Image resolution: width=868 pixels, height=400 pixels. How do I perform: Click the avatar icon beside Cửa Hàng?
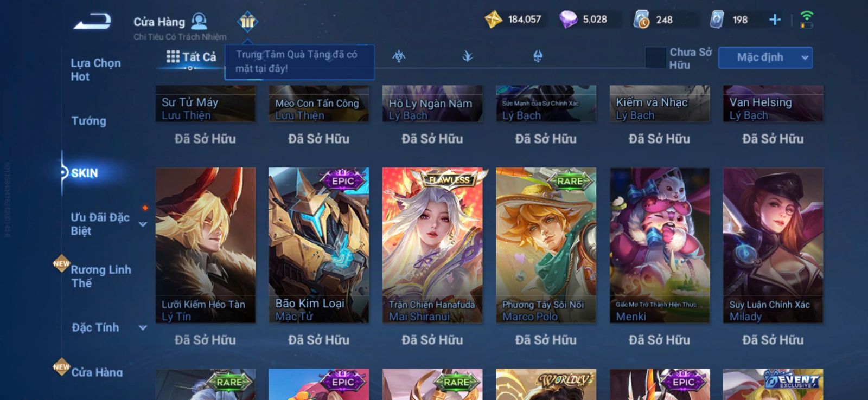tap(199, 22)
